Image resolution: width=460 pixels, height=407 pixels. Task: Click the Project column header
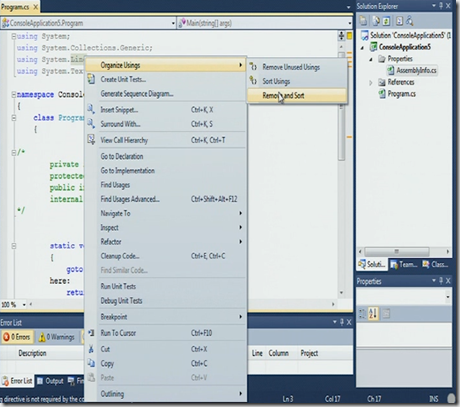click(309, 353)
